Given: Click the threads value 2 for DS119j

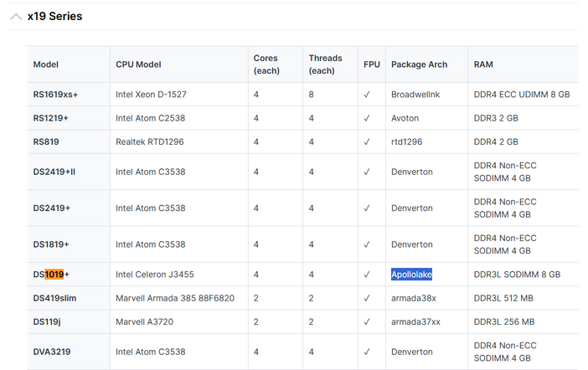Looking at the screenshot, I should coord(311,321).
